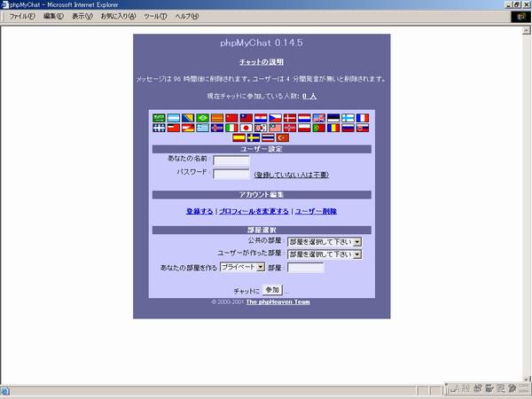Image resolution: width=532 pixels, height=399 pixels.
Task: Select the Estonian flag
Action: click(333, 118)
